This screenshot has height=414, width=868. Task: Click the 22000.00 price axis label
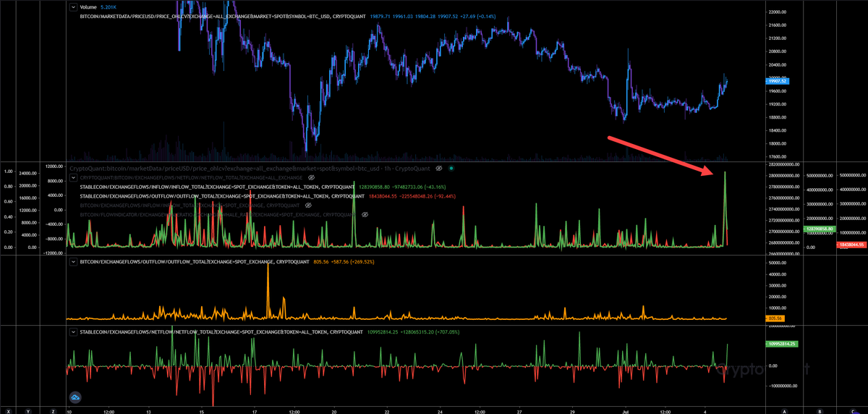point(778,12)
